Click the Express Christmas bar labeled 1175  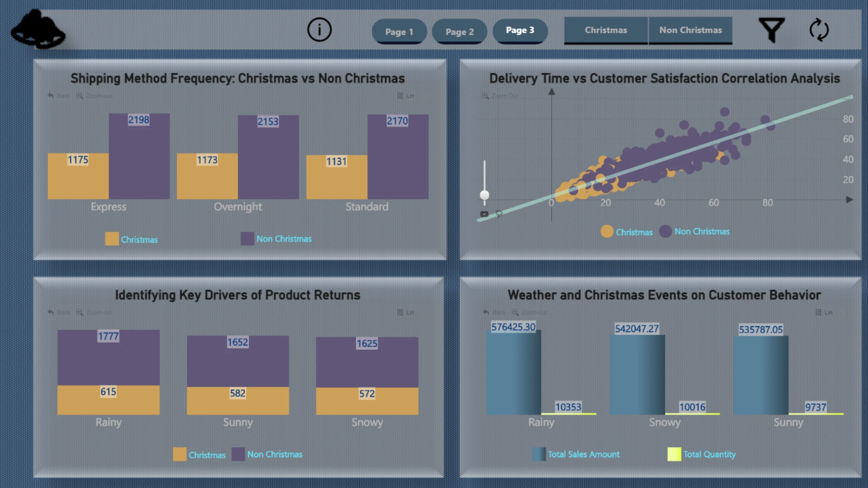(78, 176)
